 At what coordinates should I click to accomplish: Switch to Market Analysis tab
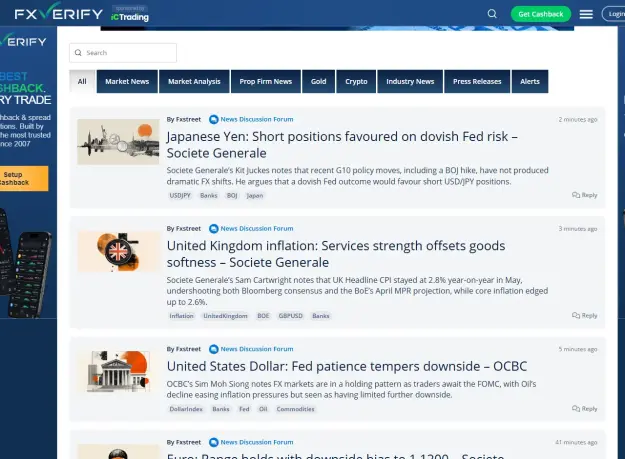point(194,81)
